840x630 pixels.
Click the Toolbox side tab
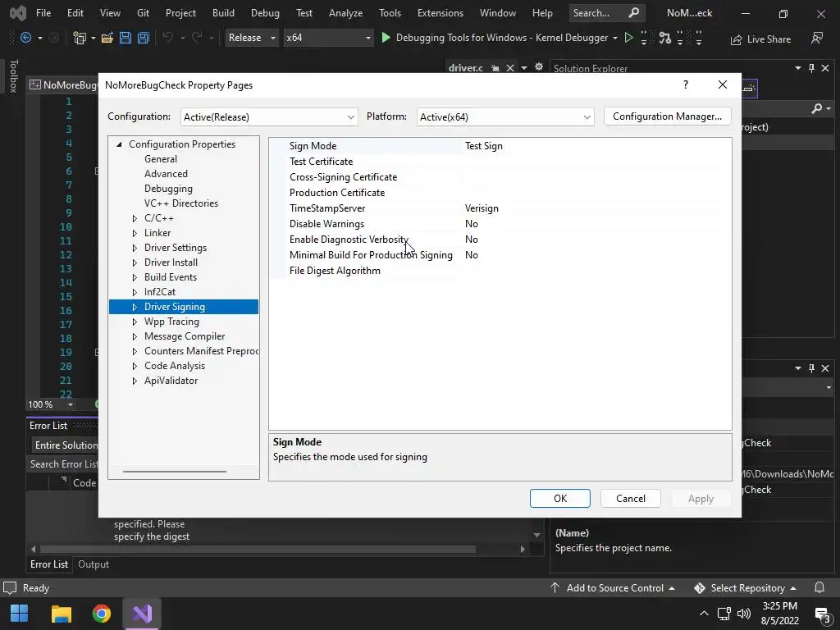pyautogui.click(x=13, y=76)
